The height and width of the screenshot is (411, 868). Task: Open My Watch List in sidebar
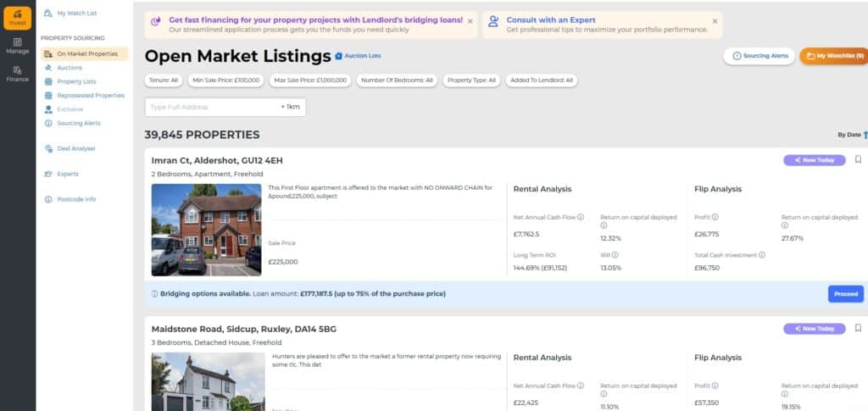tap(70, 13)
